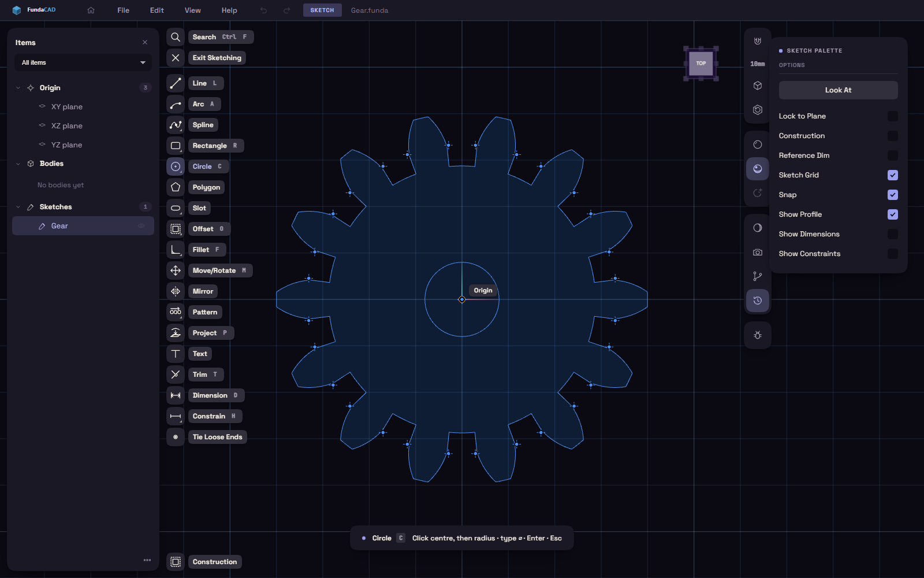Select the Trim tool icon

click(176, 375)
